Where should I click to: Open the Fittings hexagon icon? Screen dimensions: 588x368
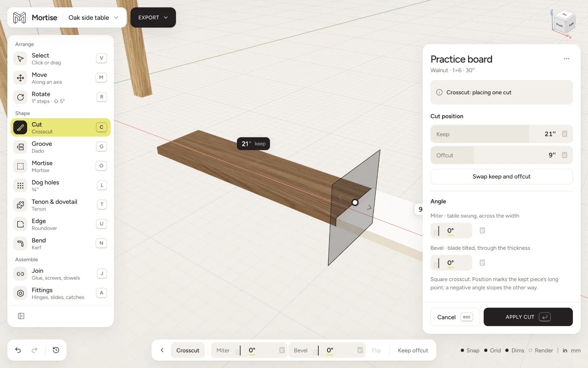pyautogui.click(x=21, y=293)
